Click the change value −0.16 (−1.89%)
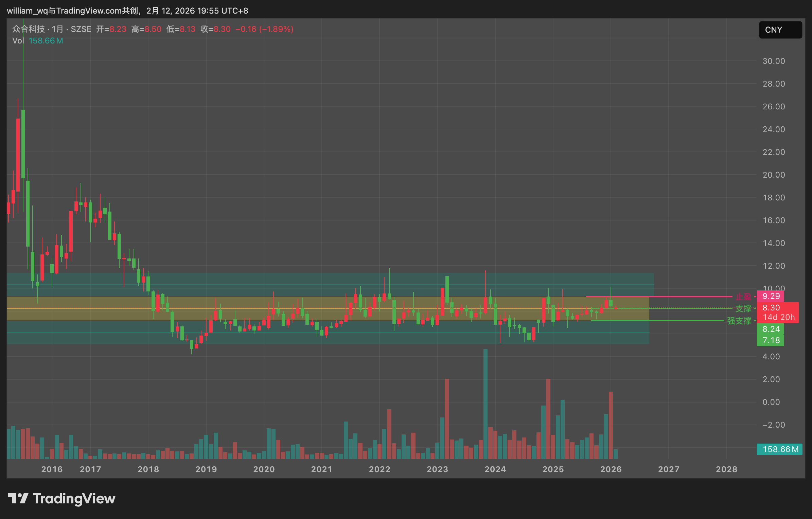Viewport: 812px width, 519px height. tap(264, 29)
